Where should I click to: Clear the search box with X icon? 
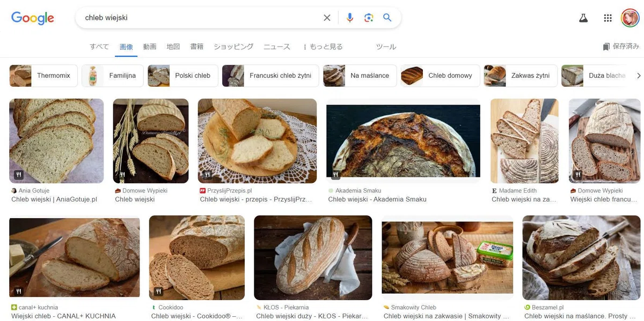click(x=327, y=18)
